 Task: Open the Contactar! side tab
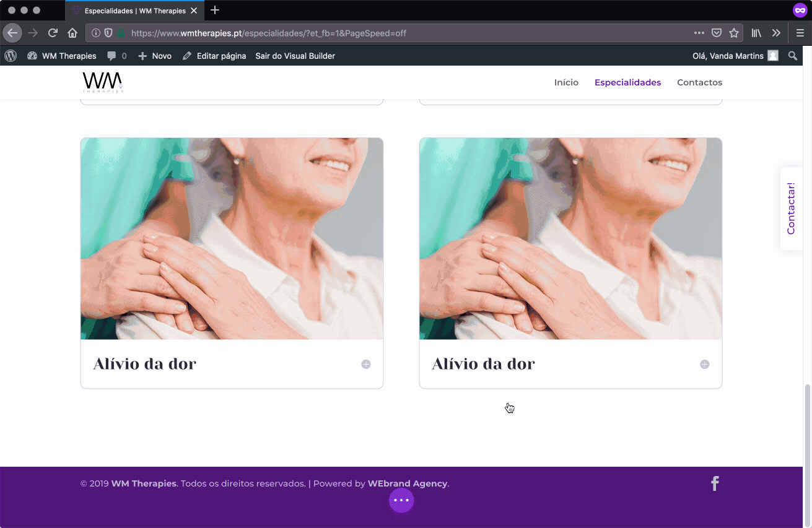pos(791,209)
